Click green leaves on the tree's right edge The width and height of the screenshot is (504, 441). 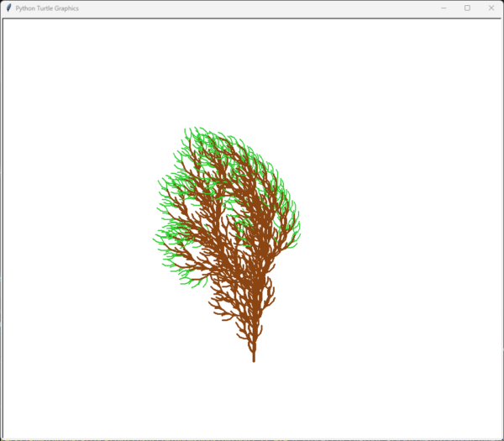click(x=296, y=220)
